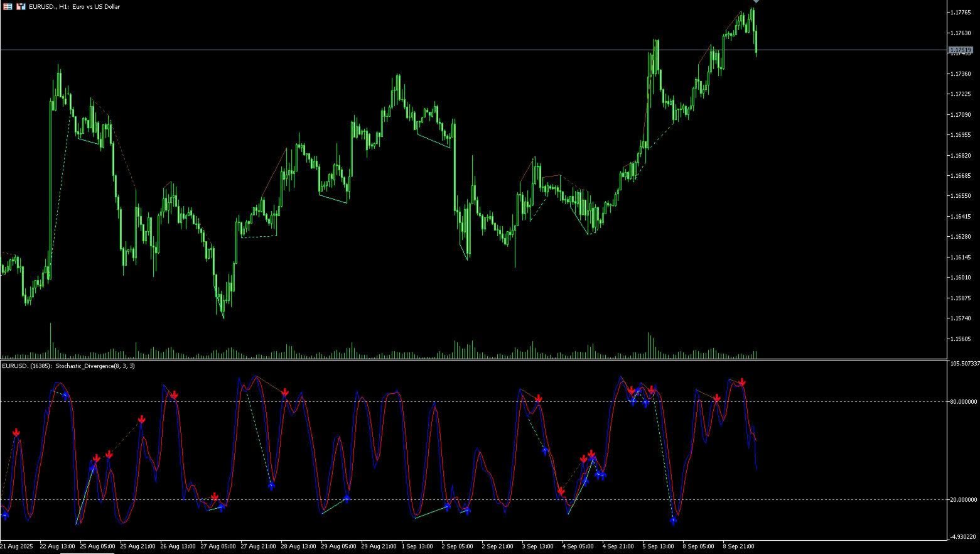Image resolution: width=980 pixels, height=554 pixels.
Task: Click price scale value 1.17630
Action: point(962,33)
